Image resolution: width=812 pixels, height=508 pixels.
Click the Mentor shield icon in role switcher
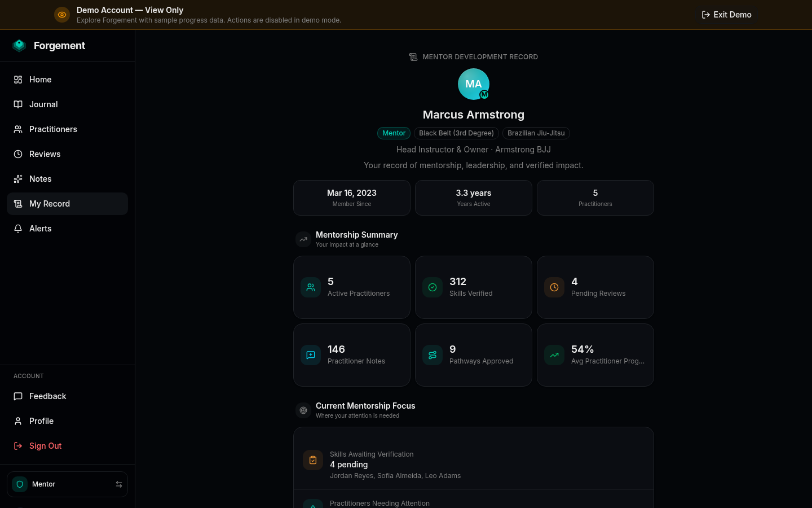(x=20, y=484)
